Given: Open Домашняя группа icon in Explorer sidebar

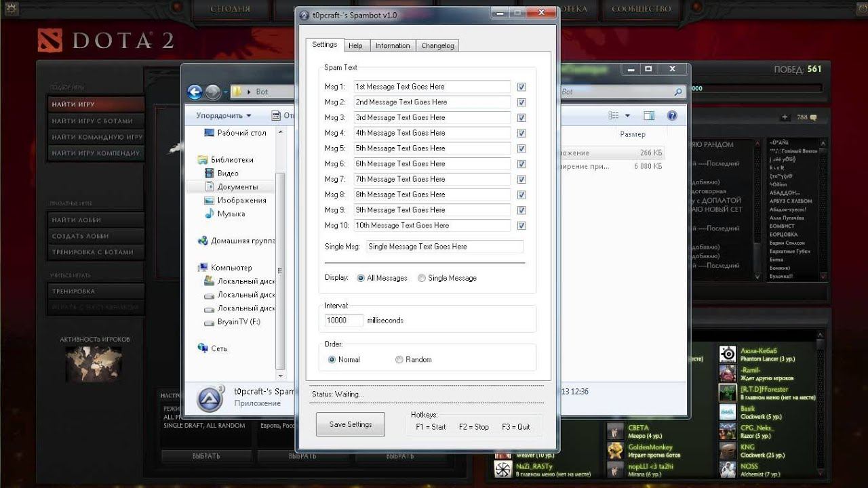Looking at the screenshot, I should pyautogui.click(x=202, y=241).
